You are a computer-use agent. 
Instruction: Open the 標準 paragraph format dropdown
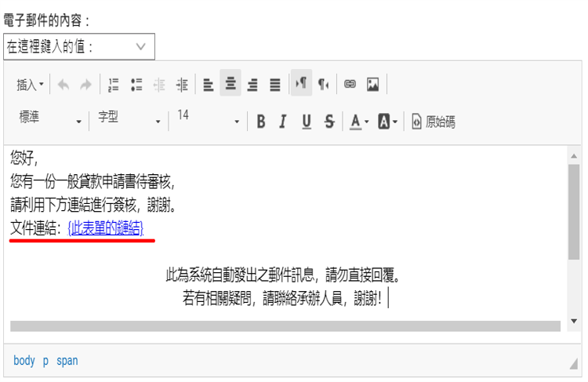pyautogui.click(x=50, y=119)
